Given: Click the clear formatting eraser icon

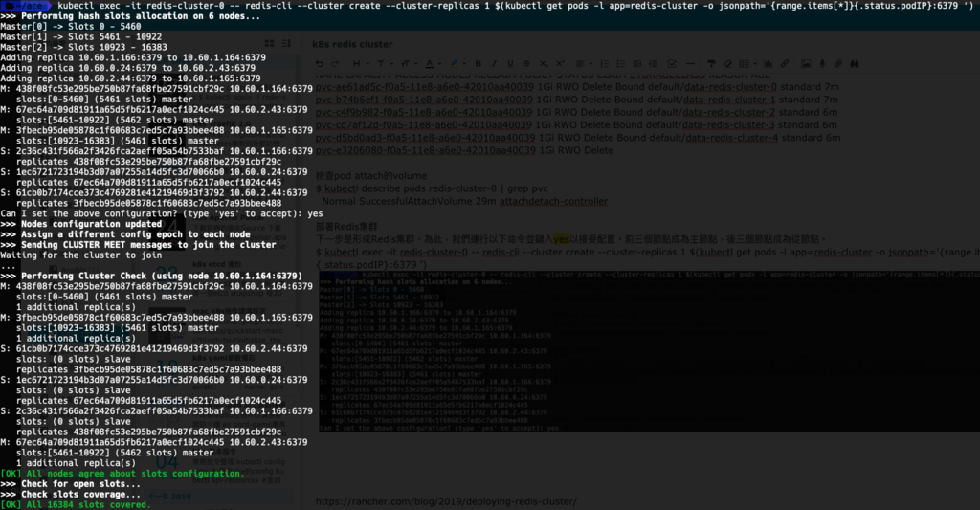Looking at the screenshot, I should [x=727, y=63].
